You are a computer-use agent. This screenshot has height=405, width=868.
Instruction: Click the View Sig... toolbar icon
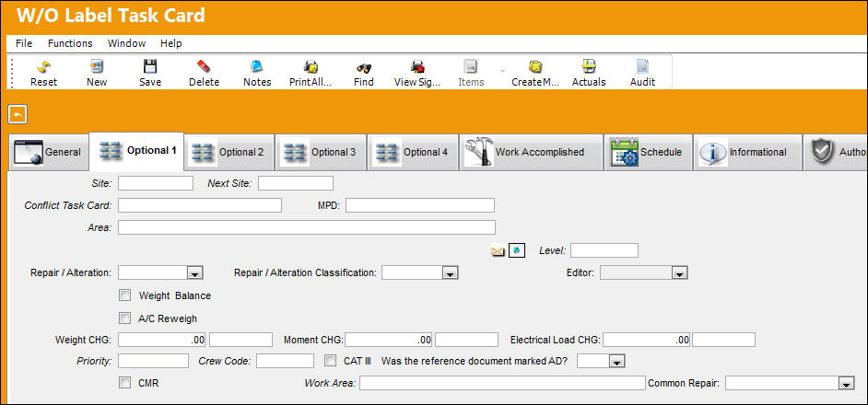pyautogui.click(x=417, y=67)
